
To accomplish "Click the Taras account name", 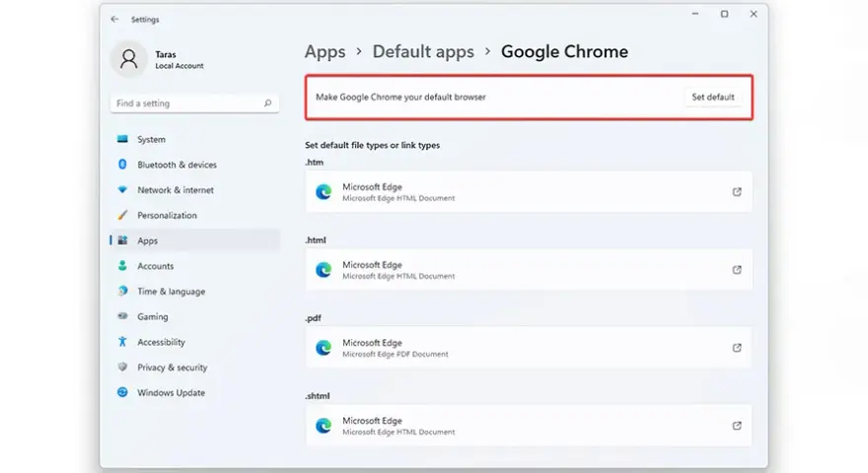I will tap(166, 54).
